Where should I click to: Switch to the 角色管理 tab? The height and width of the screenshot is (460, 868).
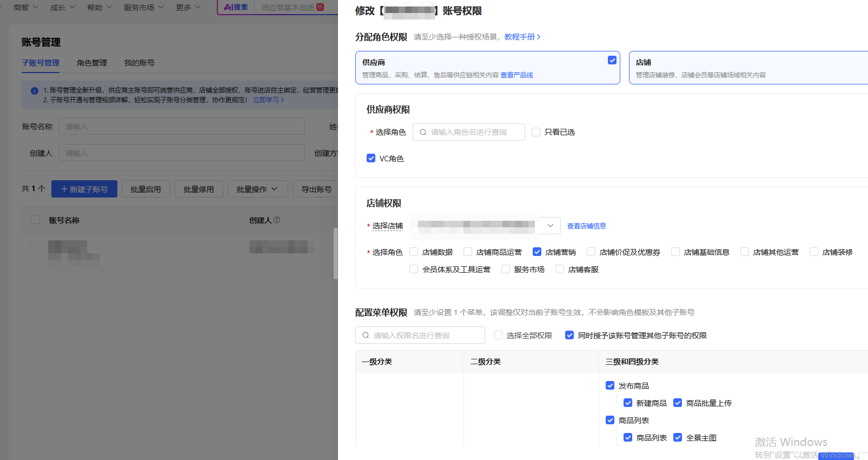(92, 63)
